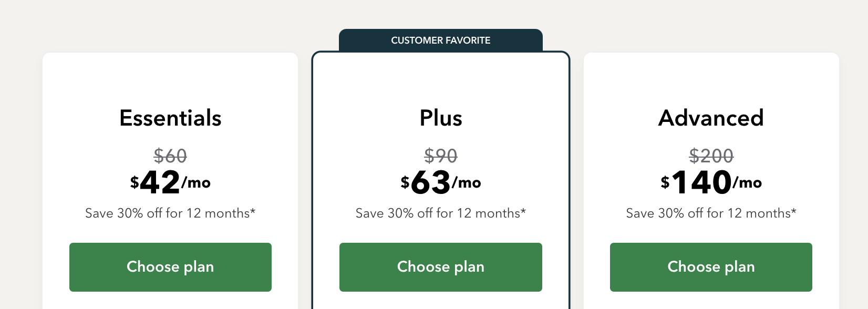Click the large 42 price figure

[x=160, y=182]
